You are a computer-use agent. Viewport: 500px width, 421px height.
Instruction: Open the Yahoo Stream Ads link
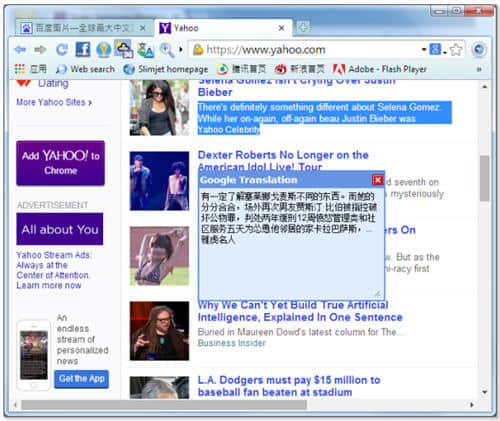point(53,270)
